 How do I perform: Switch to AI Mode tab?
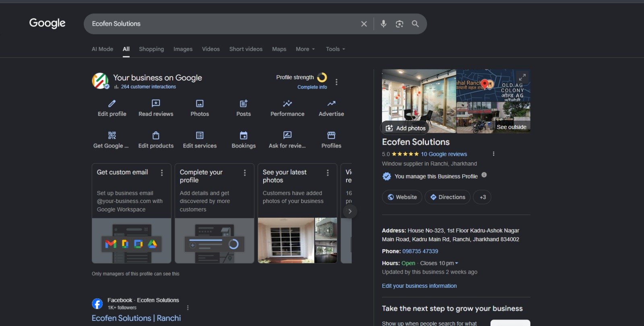click(x=102, y=49)
